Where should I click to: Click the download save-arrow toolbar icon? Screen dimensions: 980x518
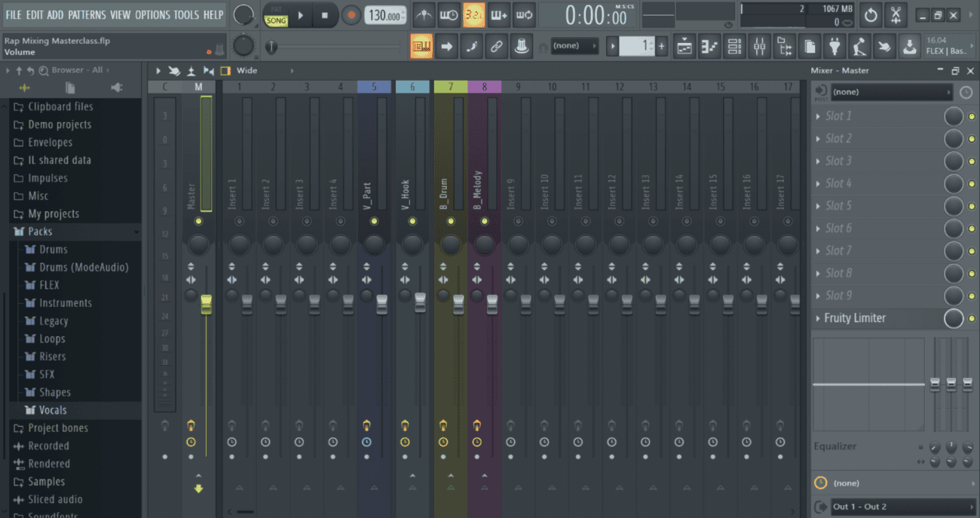coord(910,46)
